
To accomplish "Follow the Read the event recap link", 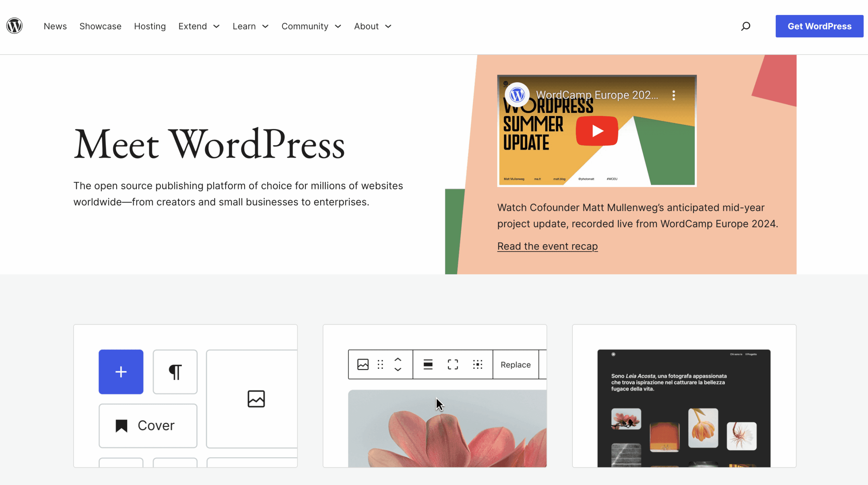I will click(547, 246).
